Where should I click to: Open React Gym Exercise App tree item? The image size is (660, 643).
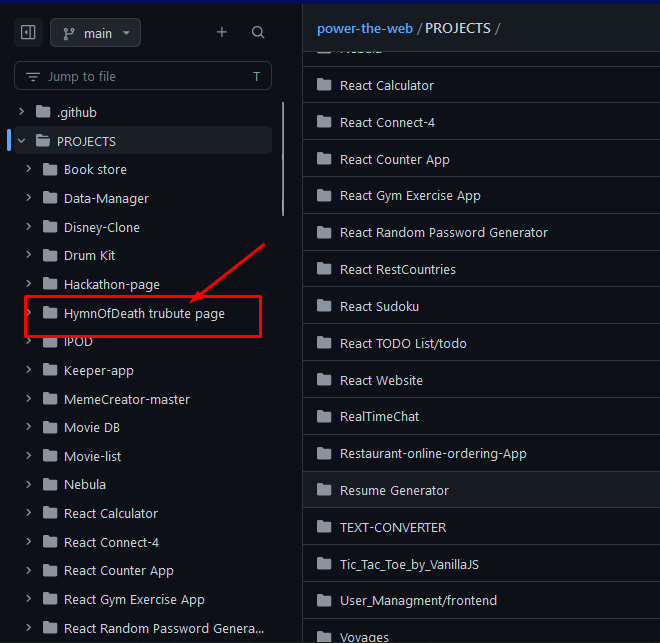(134, 599)
